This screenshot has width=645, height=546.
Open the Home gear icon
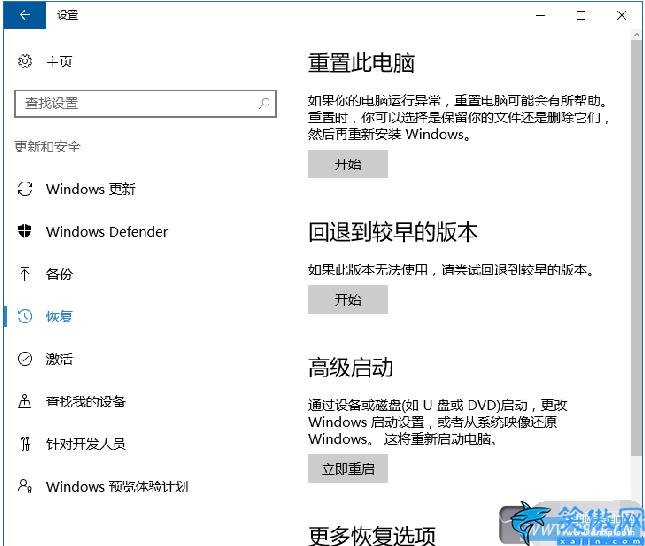coord(25,61)
